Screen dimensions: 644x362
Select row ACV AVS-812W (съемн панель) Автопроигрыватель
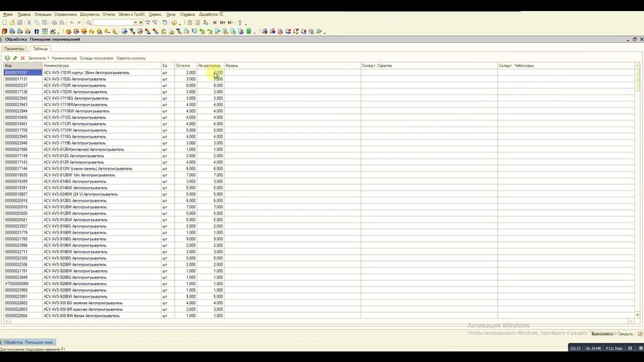[102, 168]
